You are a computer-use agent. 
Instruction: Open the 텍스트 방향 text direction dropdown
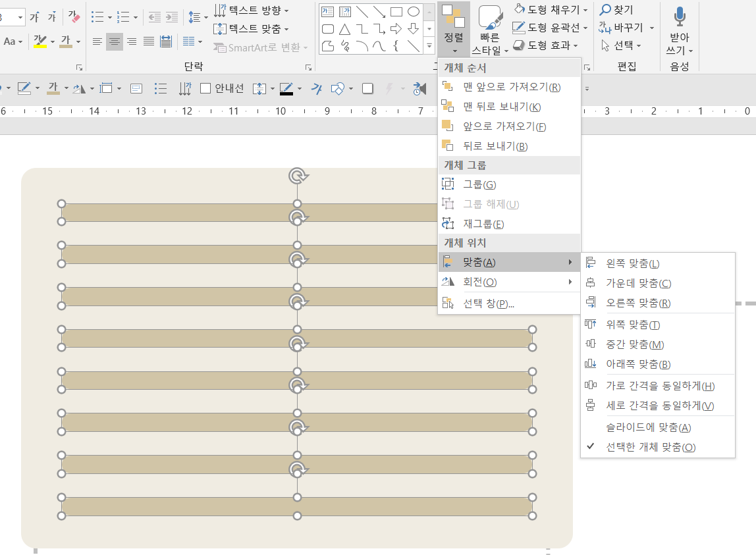click(x=252, y=10)
